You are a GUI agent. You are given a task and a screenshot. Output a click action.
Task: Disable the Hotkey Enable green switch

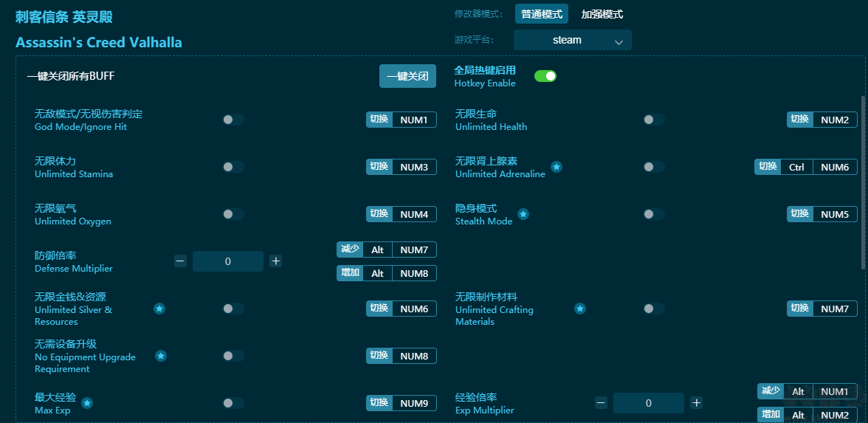pos(545,76)
